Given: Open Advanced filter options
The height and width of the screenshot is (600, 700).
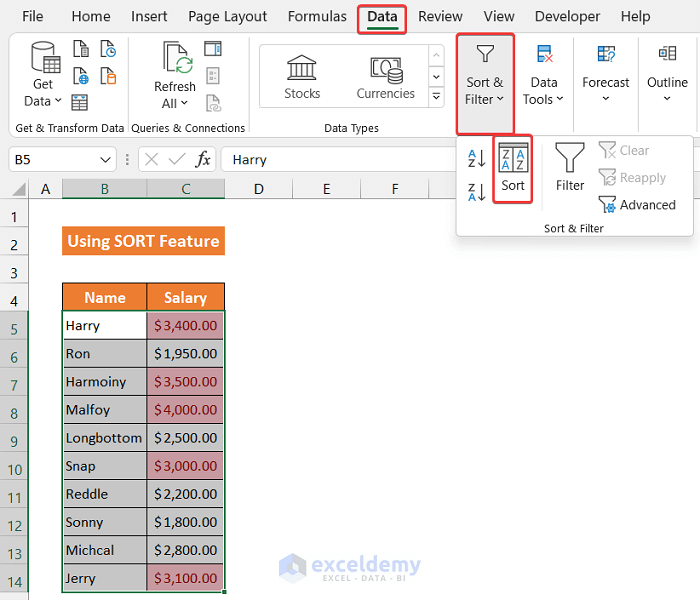Looking at the screenshot, I should pyautogui.click(x=637, y=205).
